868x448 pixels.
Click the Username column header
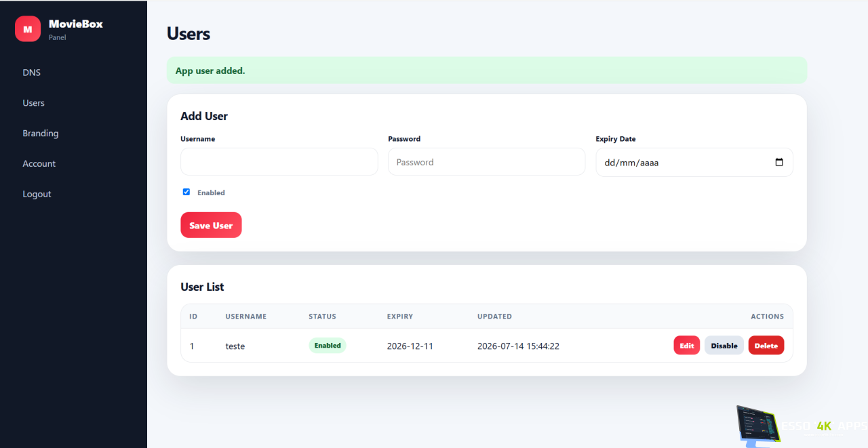(x=246, y=317)
